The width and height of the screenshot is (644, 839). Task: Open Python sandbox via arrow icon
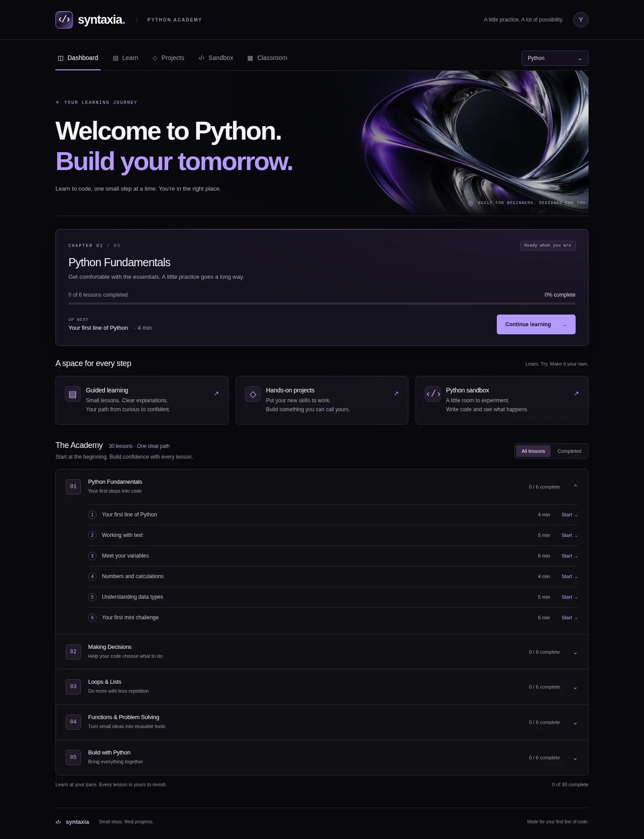pos(576,394)
